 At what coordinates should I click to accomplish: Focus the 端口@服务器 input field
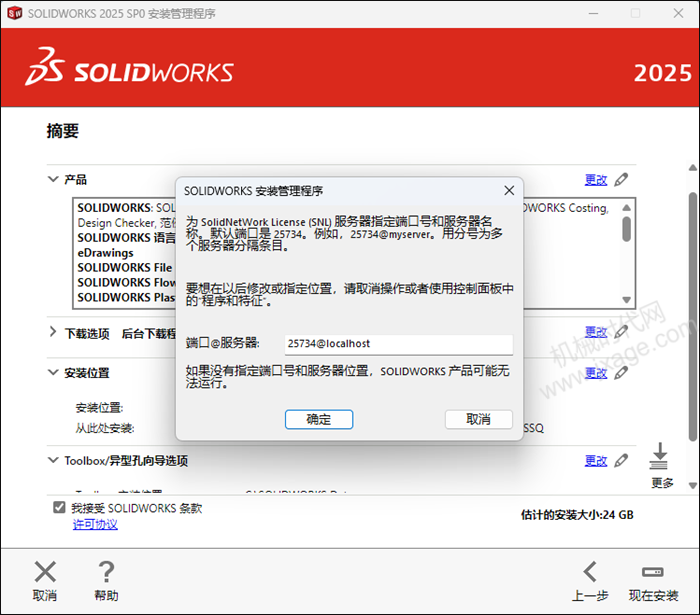pyautogui.click(x=399, y=344)
